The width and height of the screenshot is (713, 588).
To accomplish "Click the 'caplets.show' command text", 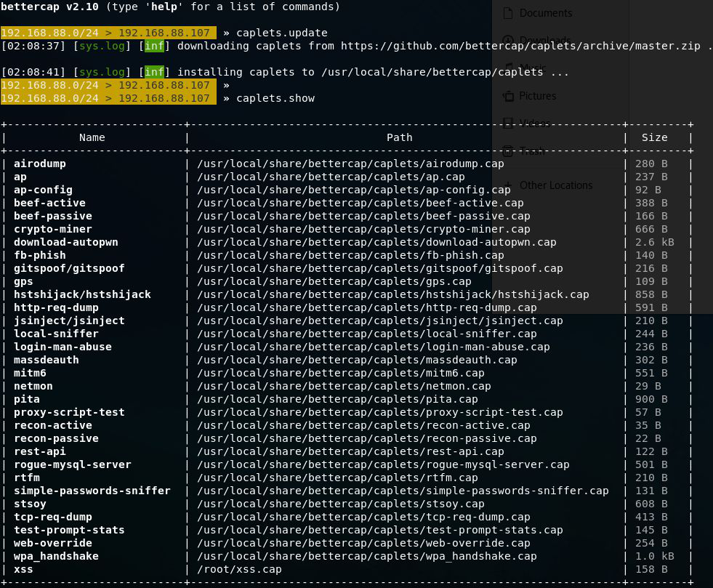I will [x=275, y=98].
